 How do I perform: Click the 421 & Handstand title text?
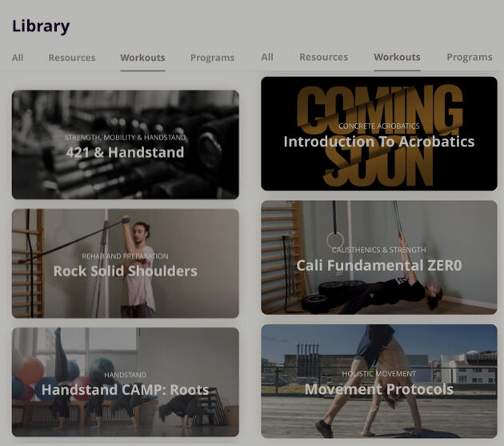click(125, 152)
